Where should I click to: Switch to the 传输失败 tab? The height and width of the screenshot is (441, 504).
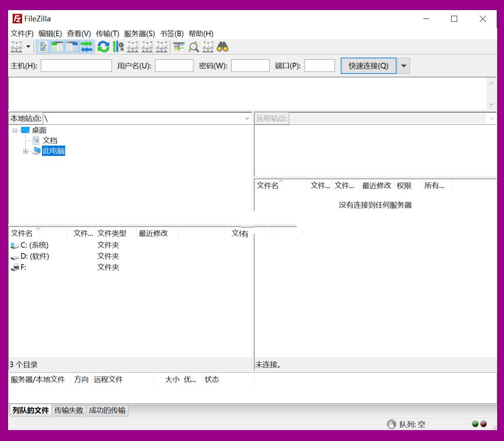69,410
